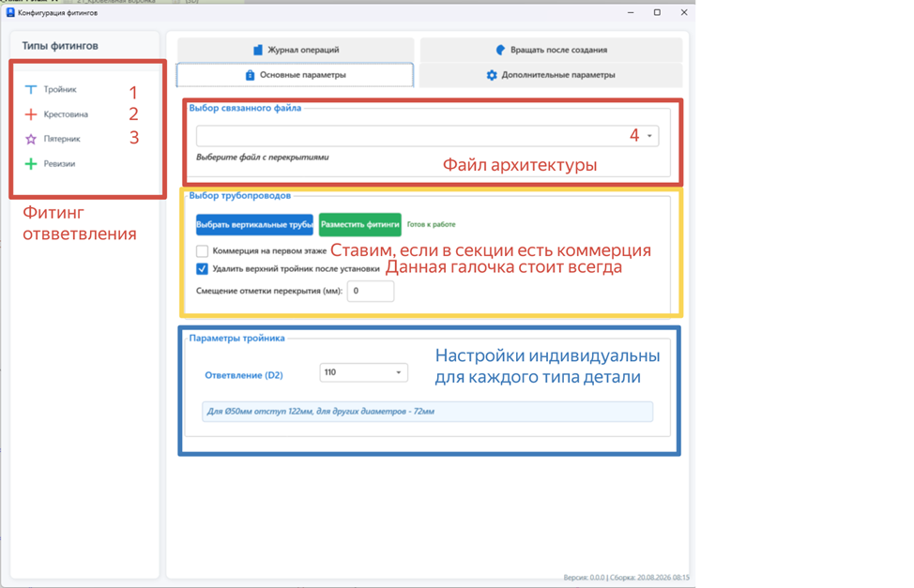Click the version and build text
Screen dimensions: 914x588
tap(626, 578)
